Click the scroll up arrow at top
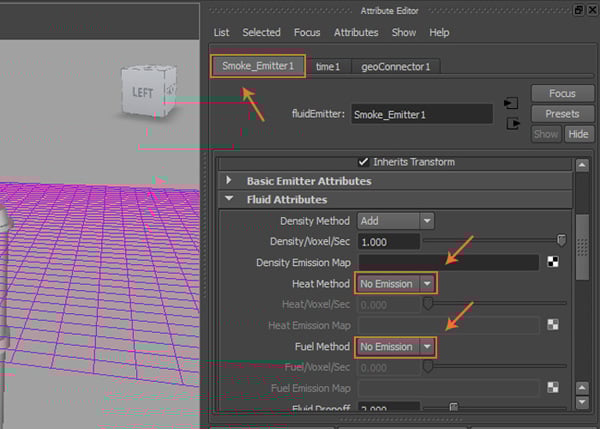Image resolution: width=600 pixels, height=429 pixels. pyautogui.click(x=582, y=164)
